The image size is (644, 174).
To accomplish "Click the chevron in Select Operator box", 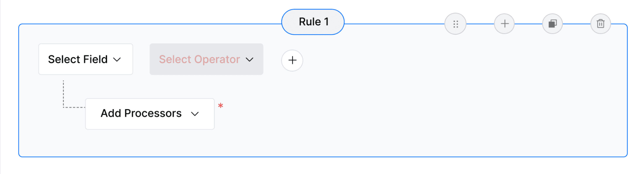I will [x=250, y=60].
